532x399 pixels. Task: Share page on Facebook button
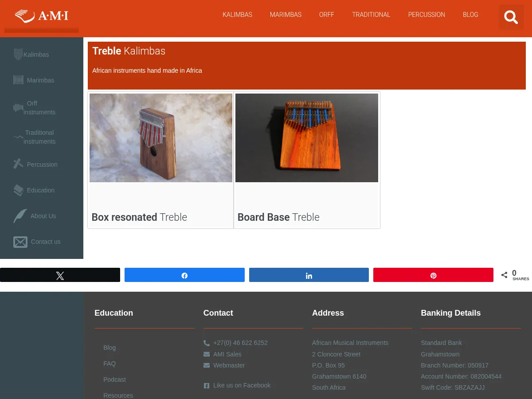pyautogui.click(x=184, y=275)
